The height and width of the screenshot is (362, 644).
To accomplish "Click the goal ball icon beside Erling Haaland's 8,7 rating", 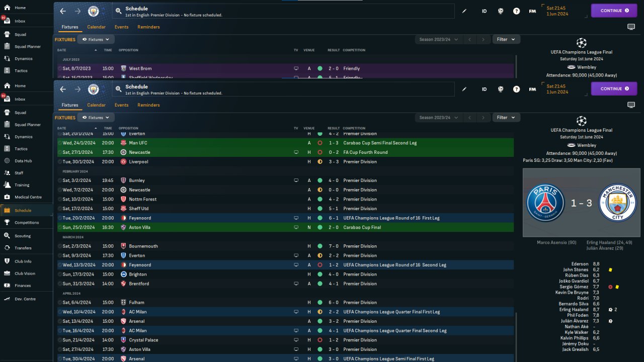I will click(x=610, y=310).
